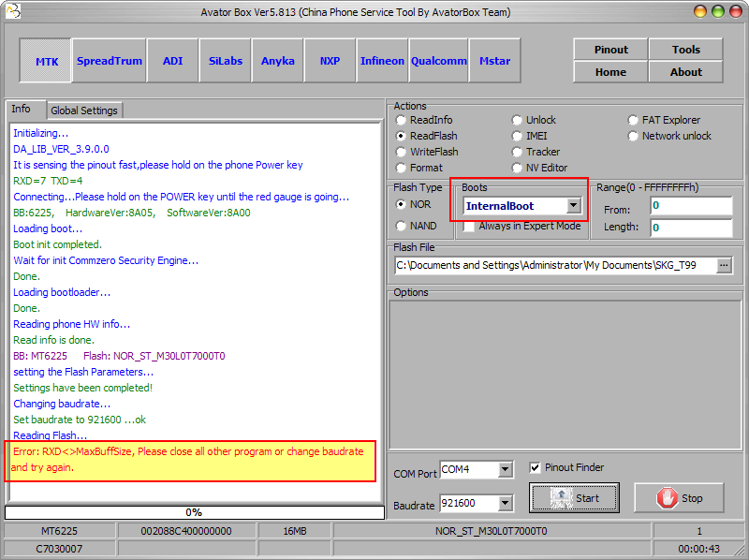The height and width of the screenshot is (560, 749).
Task: Browse for flash file with ellipsis button
Action: [724, 265]
